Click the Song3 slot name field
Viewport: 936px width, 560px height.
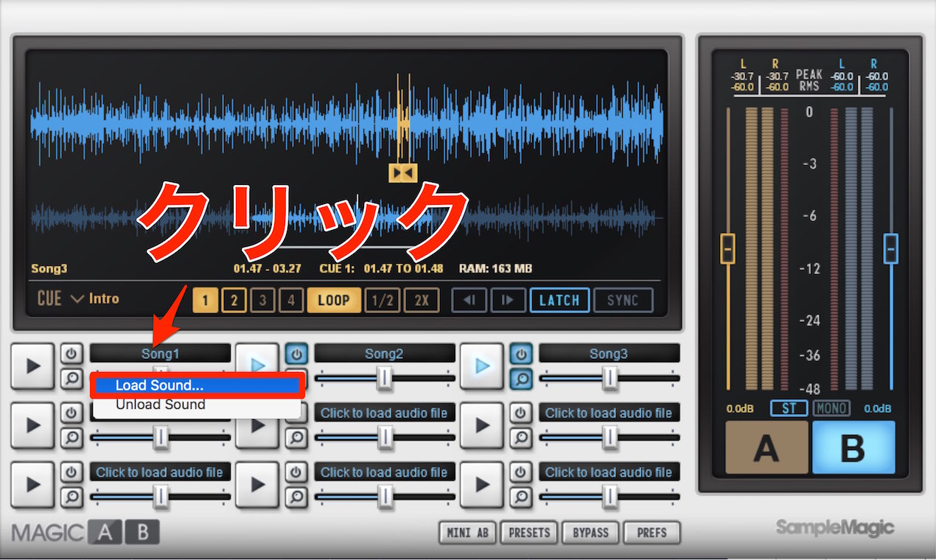[610, 354]
